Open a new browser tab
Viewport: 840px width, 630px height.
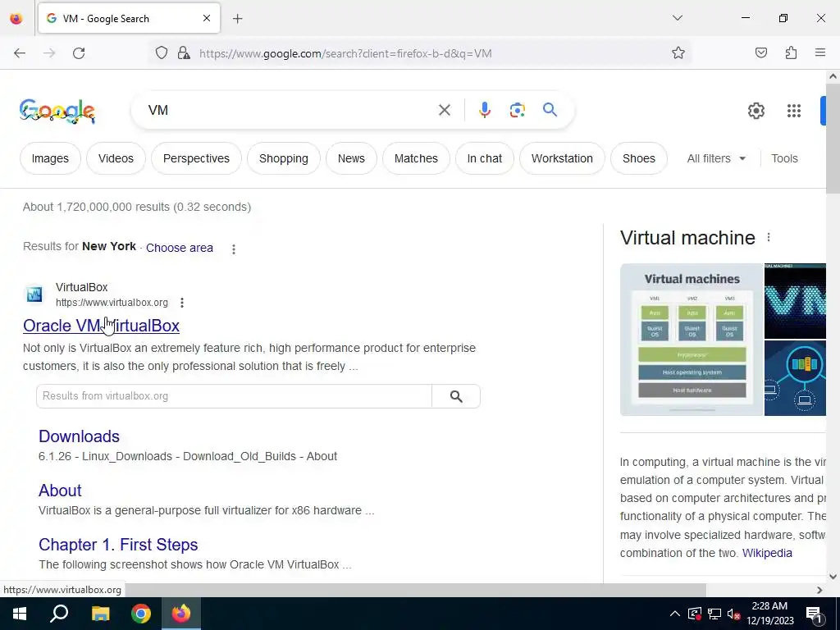238,19
